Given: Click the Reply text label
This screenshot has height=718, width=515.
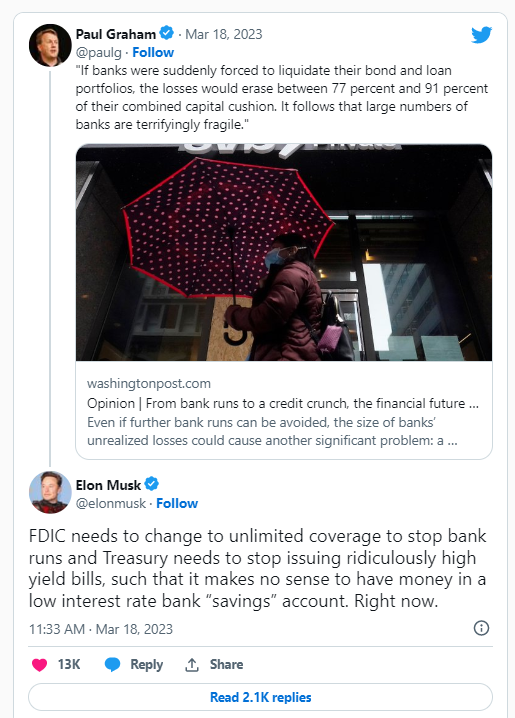Looking at the screenshot, I should pos(146,664).
